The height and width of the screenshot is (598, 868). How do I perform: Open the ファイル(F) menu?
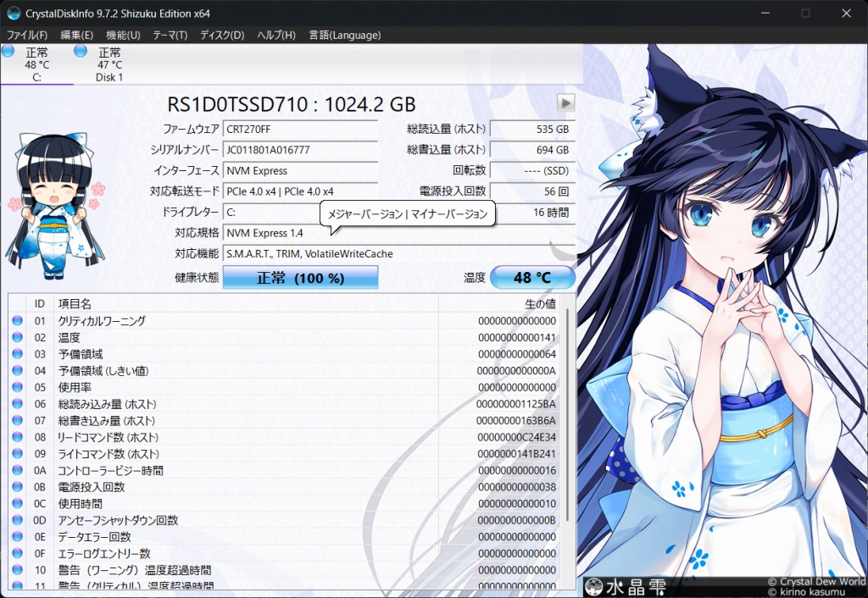[x=27, y=35]
